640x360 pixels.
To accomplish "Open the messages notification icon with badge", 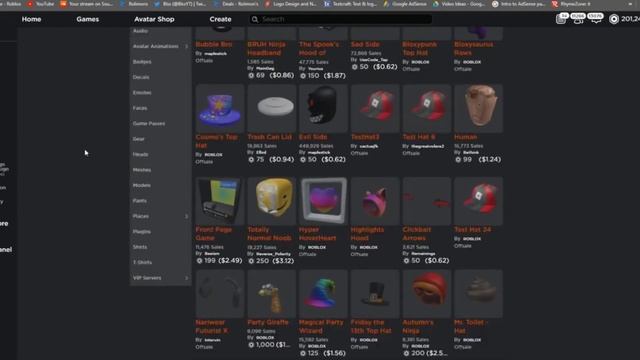I will [562, 19].
